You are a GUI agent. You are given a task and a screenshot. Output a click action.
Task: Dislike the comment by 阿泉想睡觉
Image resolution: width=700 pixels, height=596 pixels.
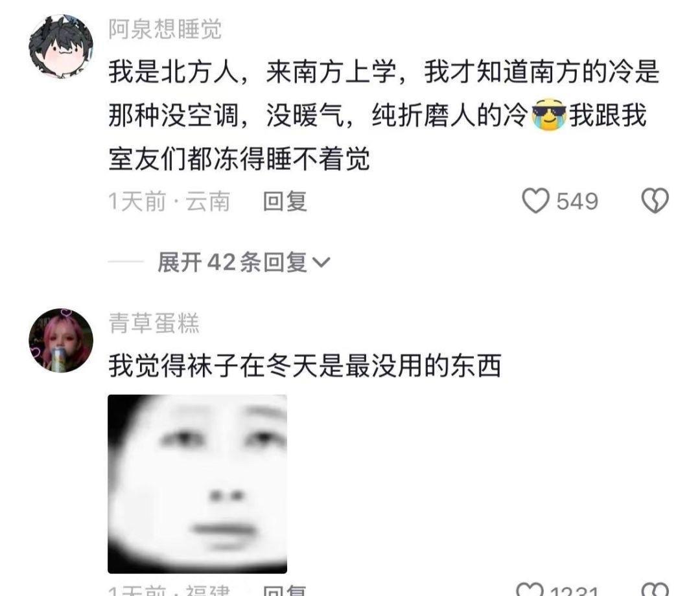pos(655,201)
